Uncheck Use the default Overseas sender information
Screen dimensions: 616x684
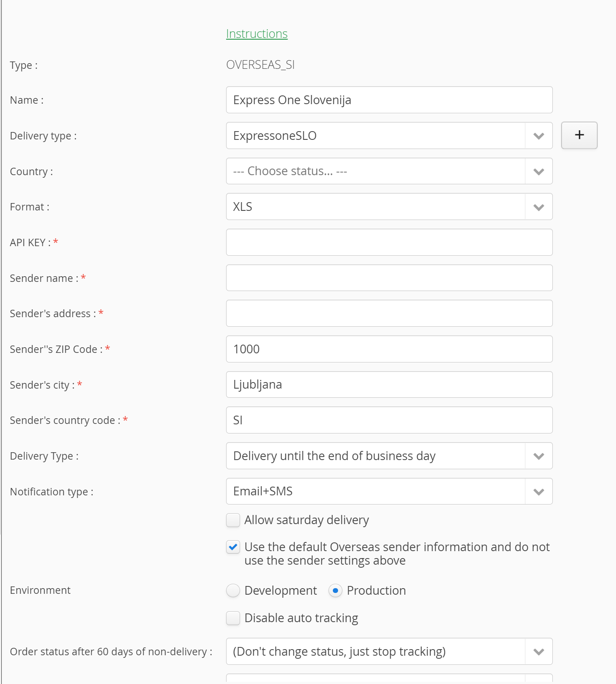pyautogui.click(x=233, y=547)
